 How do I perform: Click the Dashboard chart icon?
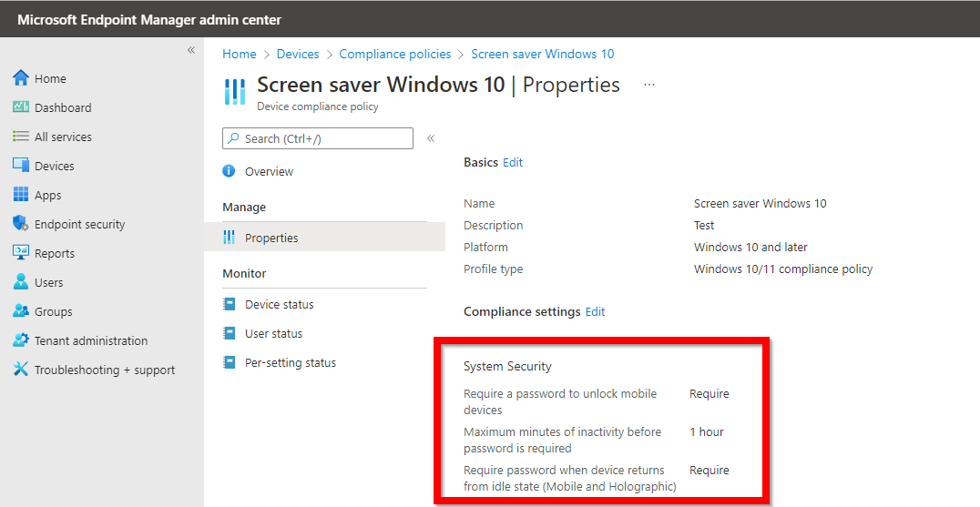[x=21, y=107]
